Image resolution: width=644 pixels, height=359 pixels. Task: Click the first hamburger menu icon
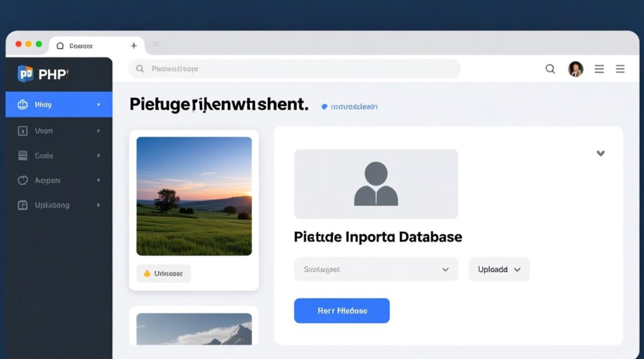coord(599,69)
